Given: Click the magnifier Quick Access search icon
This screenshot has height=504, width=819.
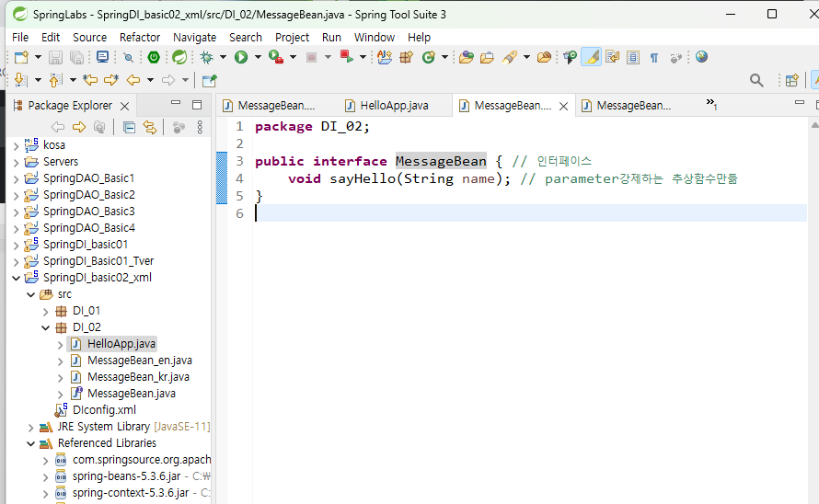Looking at the screenshot, I should [x=756, y=80].
